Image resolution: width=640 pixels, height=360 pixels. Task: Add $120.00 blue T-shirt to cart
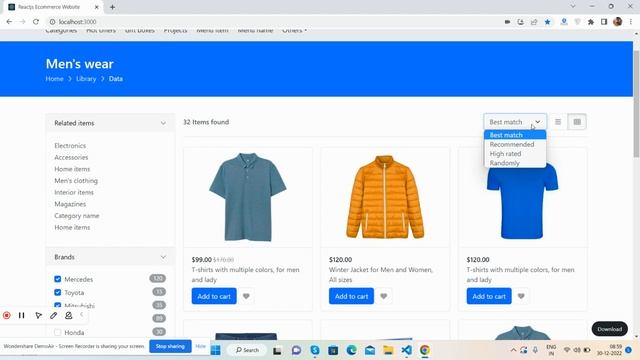coord(489,296)
